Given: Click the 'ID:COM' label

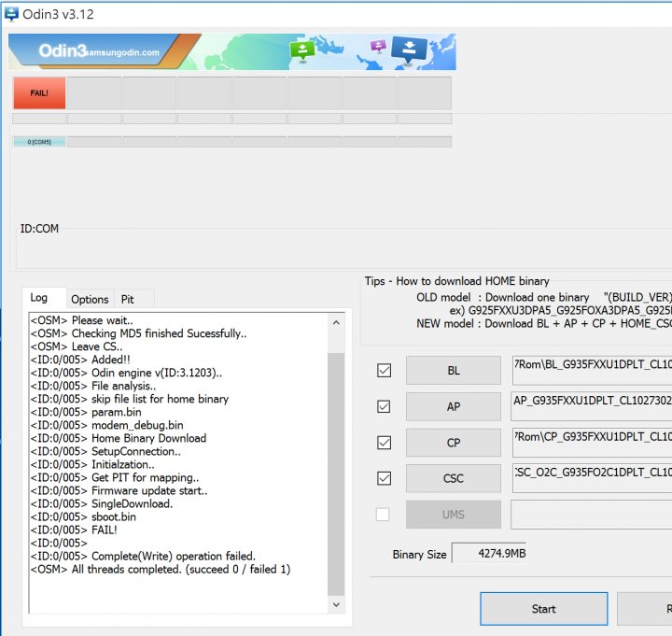Looking at the screenshot, I should (x=39, y=229).
